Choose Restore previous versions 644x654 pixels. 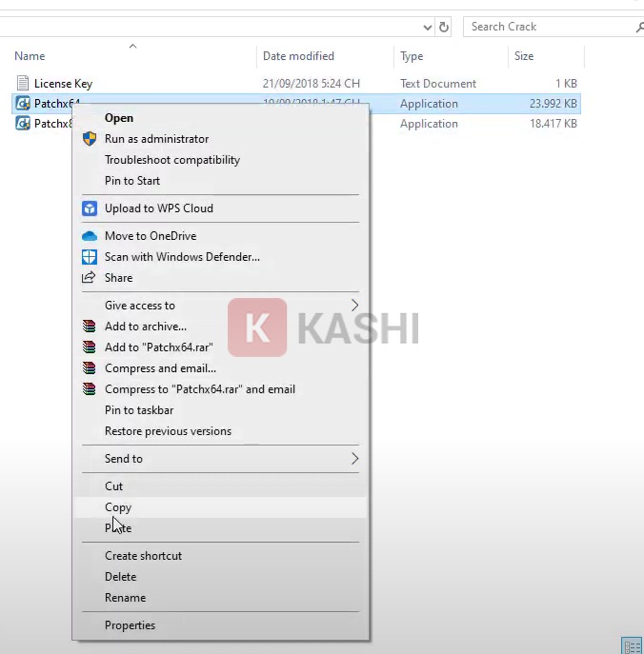168,431
